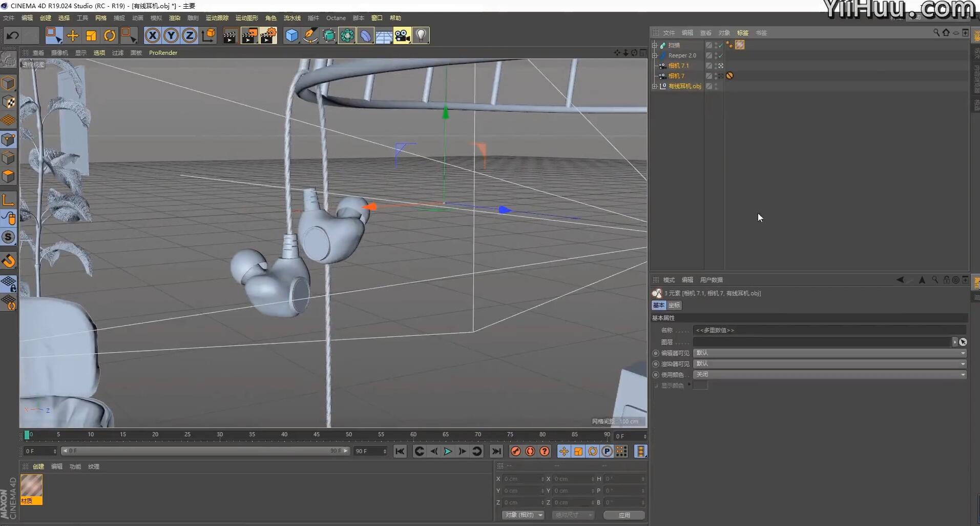This screenshot has width=980, height=526.
Task: Activate the Rotate tool in top toolbar
Action: coord(110,35)
